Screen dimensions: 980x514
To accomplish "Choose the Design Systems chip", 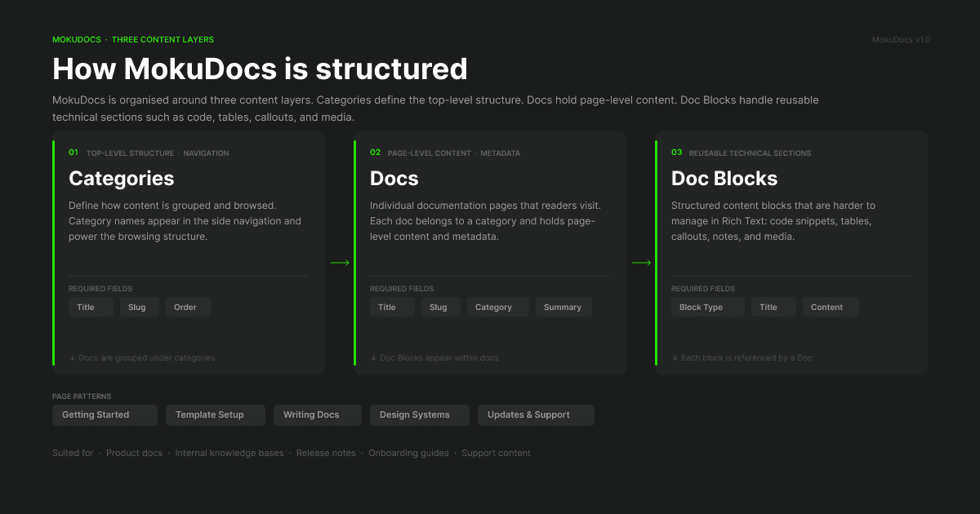I will [420, 415].
